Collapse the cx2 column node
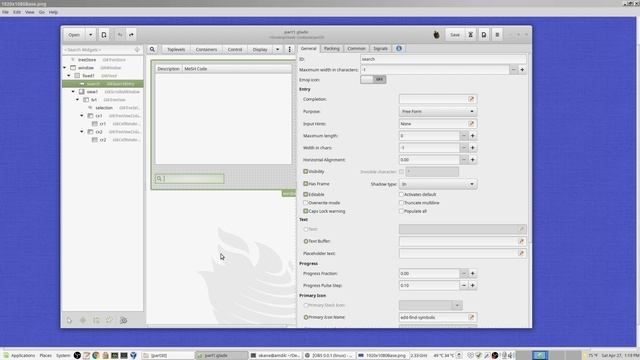This screenshot has height=360, width=640. pos(82,132)
